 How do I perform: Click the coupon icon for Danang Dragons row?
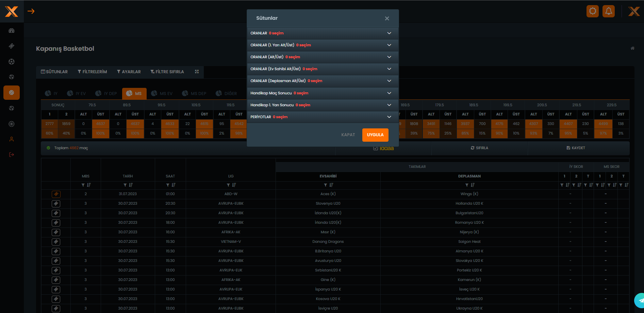point(56,242)
